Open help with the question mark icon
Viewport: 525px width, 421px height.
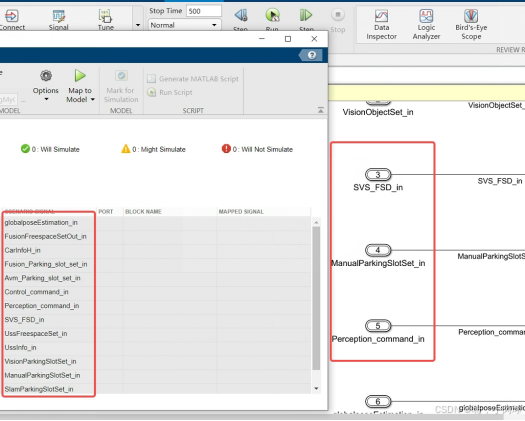[x=312, y=55]
